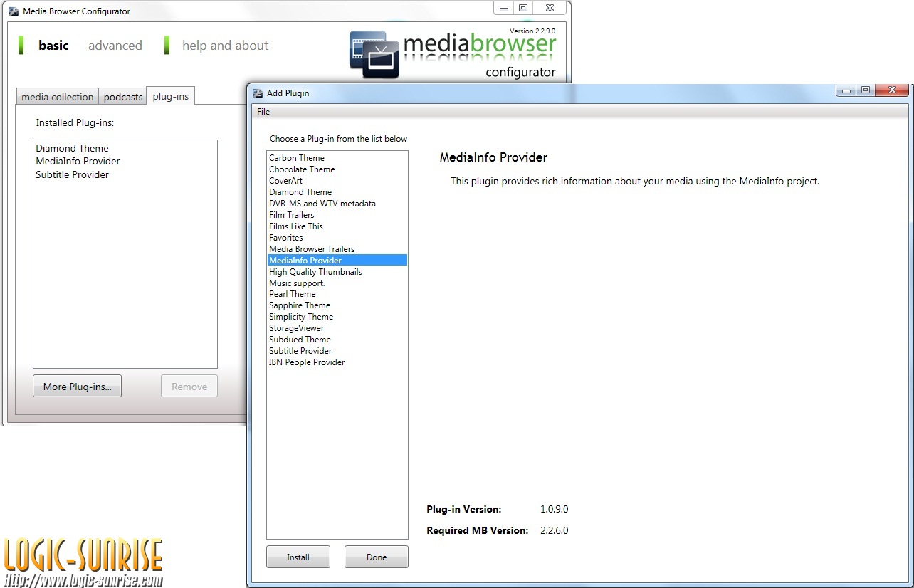Click the Add Plugin window title icon

(258, 93)
